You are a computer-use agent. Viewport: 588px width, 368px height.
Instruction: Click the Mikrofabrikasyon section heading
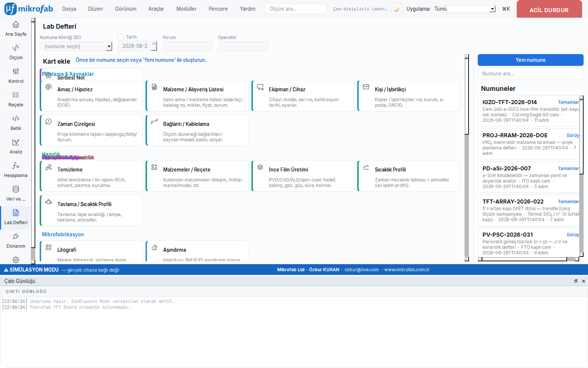pos(63,234)
